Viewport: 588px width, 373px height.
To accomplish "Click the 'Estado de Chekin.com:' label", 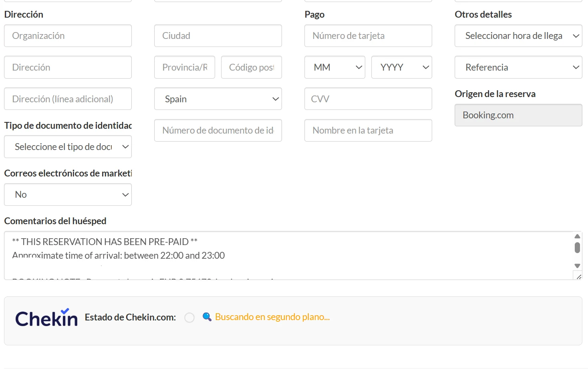I will (130, 317).
